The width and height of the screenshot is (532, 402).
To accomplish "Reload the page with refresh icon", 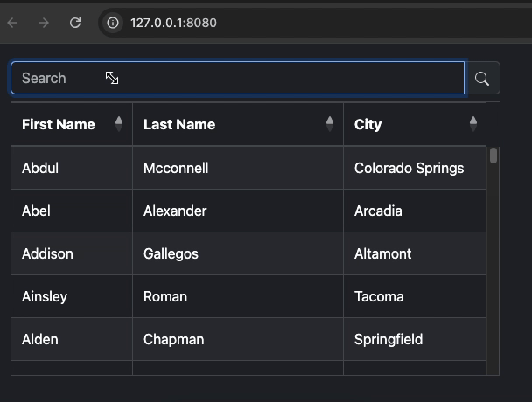I will 75,23.
